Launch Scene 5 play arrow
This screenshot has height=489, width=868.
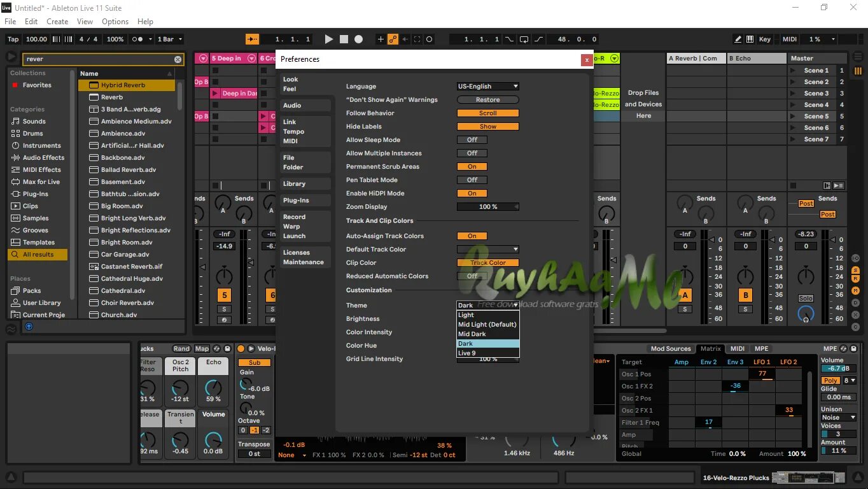tap(793, 117)
